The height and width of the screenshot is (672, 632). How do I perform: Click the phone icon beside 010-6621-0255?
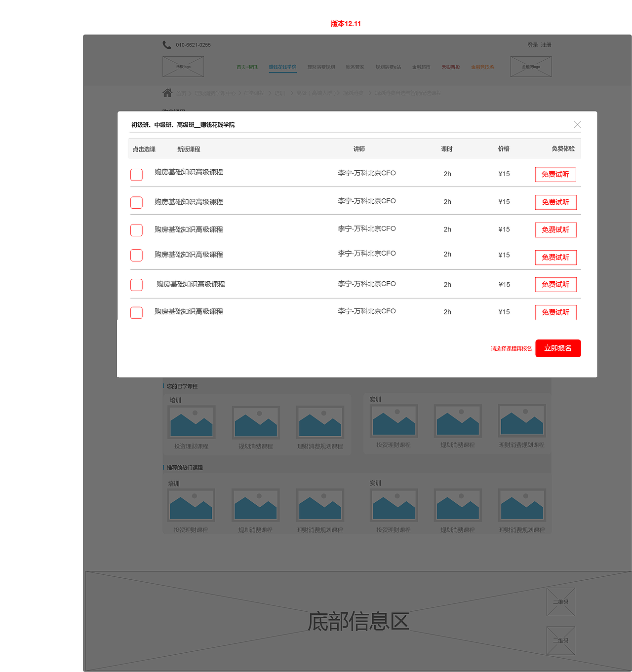(x=165, y=44)
